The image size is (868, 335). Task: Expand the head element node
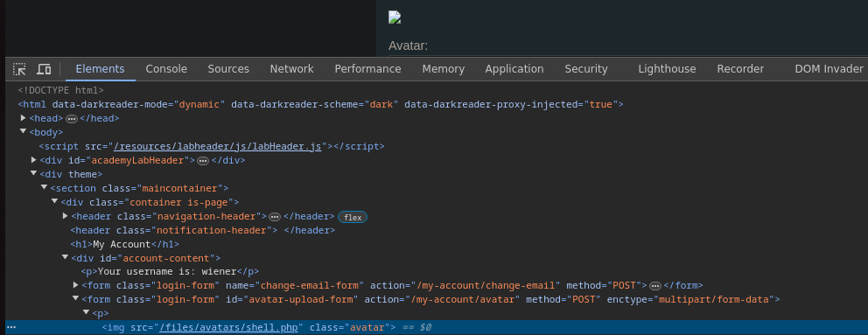[24, 118]
